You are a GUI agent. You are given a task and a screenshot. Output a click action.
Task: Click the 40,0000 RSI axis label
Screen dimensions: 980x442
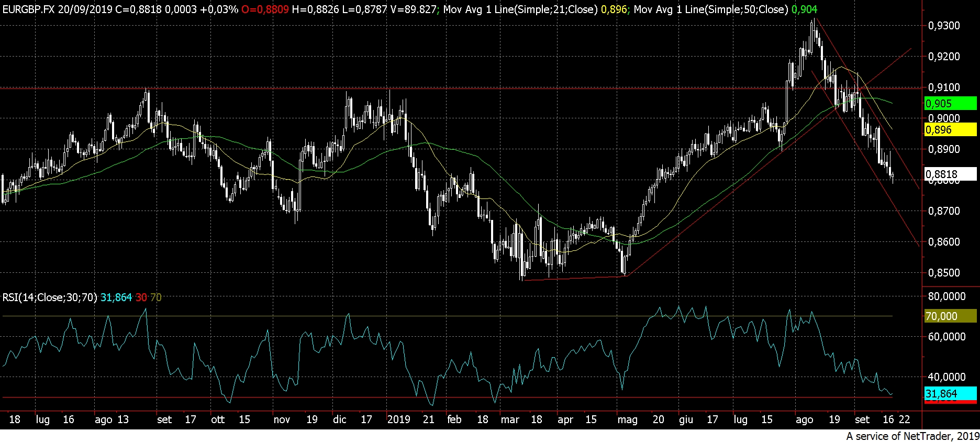946,377
